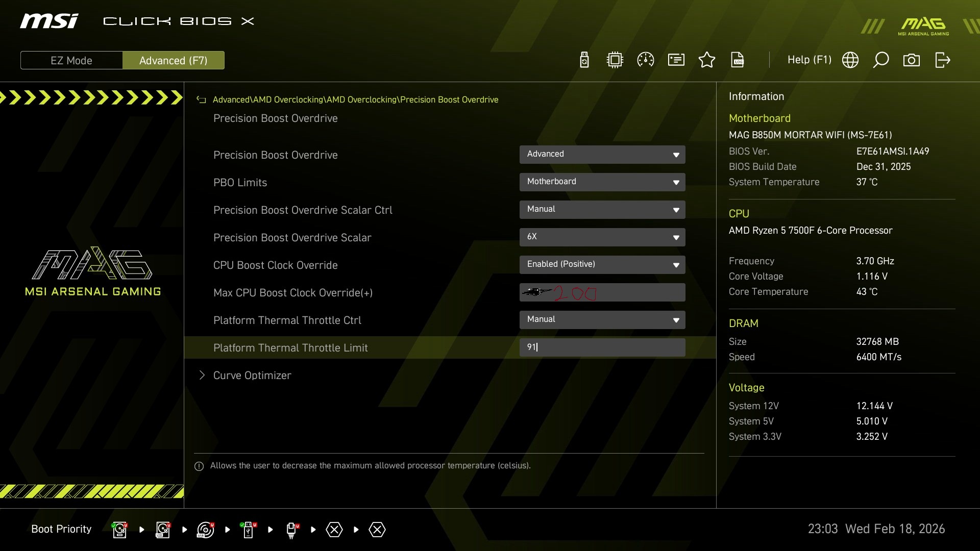Open the Precision Boost Overdrive Advanced dropdown

coord(602,154)
